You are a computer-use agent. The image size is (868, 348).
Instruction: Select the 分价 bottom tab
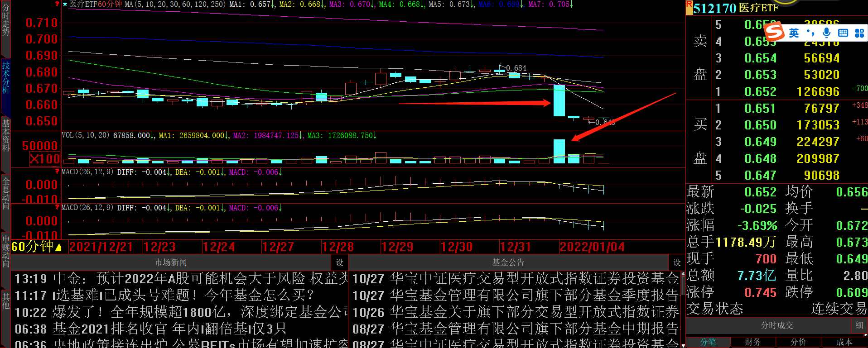tap(798, 342)
